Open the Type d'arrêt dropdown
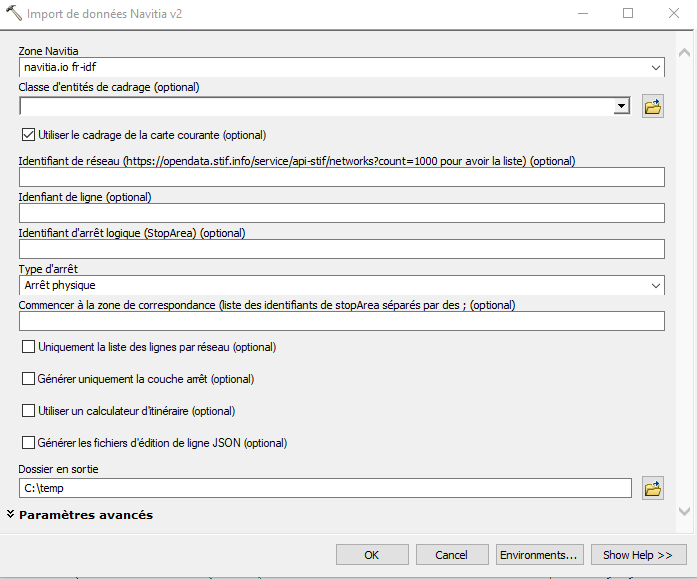 655,286
